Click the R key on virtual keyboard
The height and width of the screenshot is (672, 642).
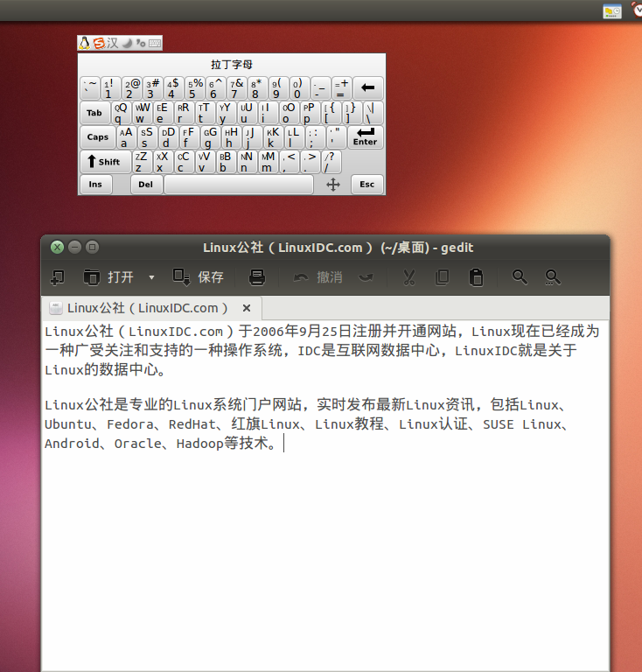tap(185, 113)
